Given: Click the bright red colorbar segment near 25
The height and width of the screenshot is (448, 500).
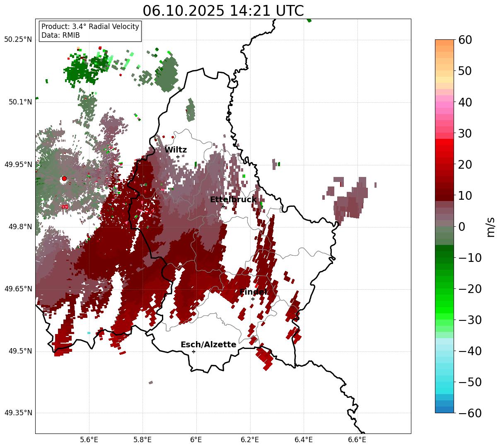Looking at the screenshot, I should coord(444,149).
